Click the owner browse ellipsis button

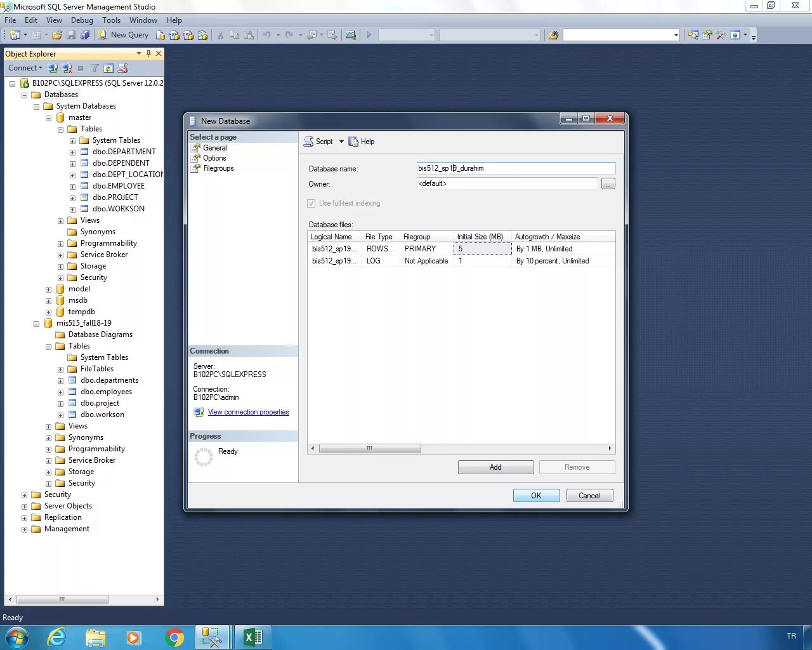[608, 184]
